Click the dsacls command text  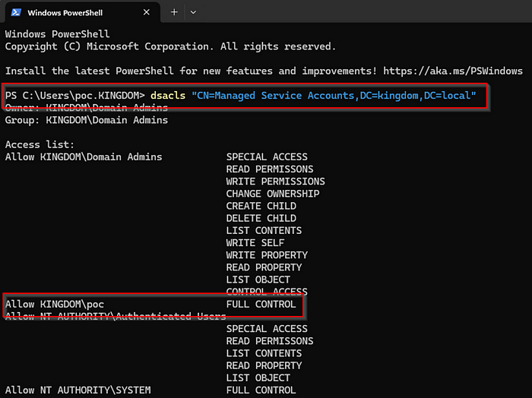tap(168, 96)
